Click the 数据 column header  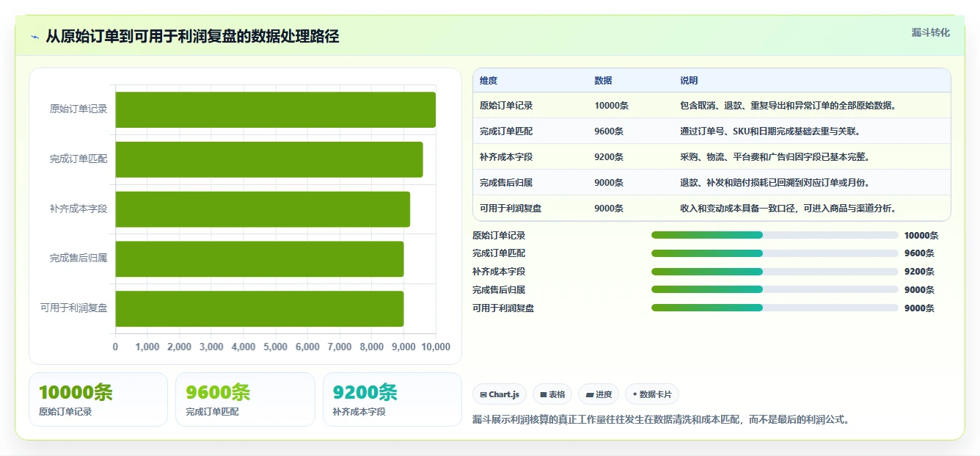[603, 81]
